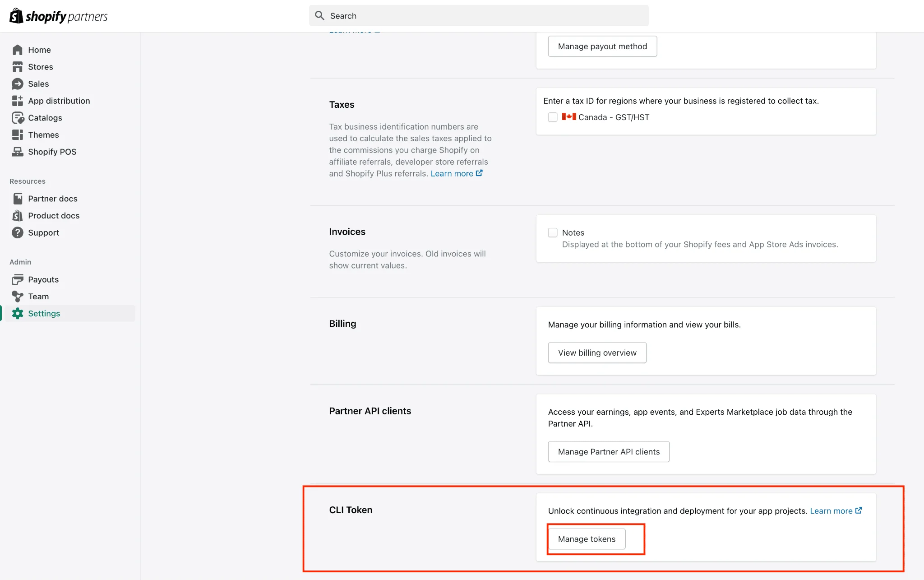Select the Themes sidebar icon
Viewport: 924px width, 580px height.
(18, 135)
